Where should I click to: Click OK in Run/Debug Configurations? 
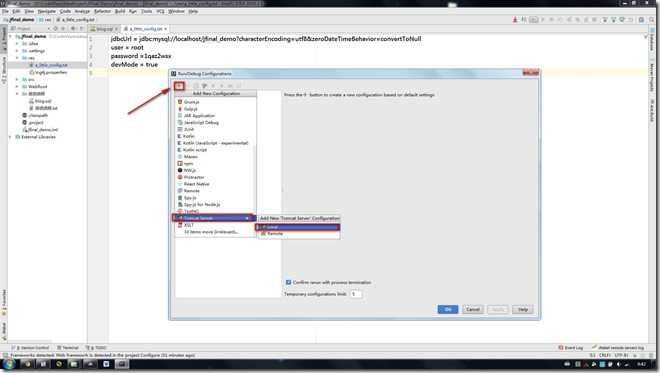pyautogui.click(x=447, y=309)
